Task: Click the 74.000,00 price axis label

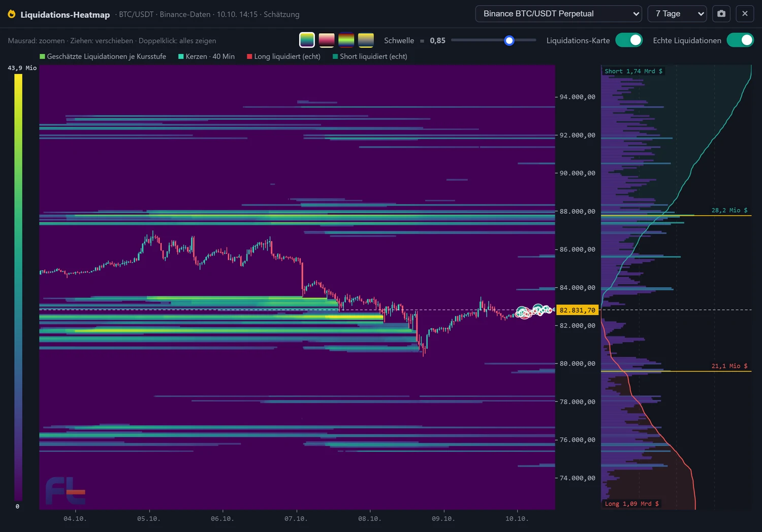Action: pos(577,478)
